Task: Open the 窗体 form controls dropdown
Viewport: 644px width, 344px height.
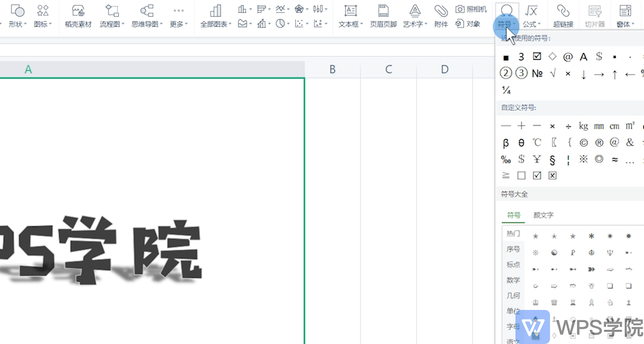Action: tap(625, 16)
